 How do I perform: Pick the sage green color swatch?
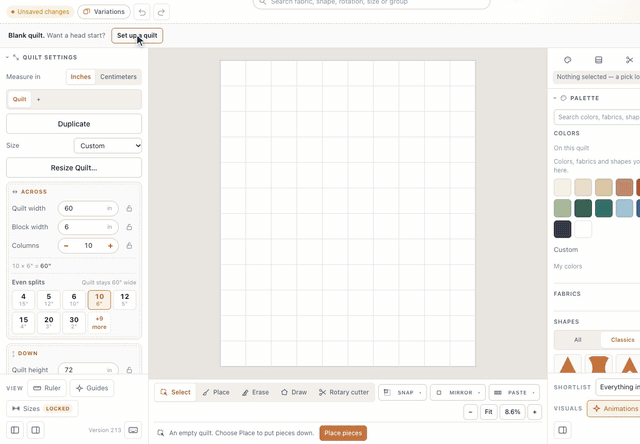562,208
